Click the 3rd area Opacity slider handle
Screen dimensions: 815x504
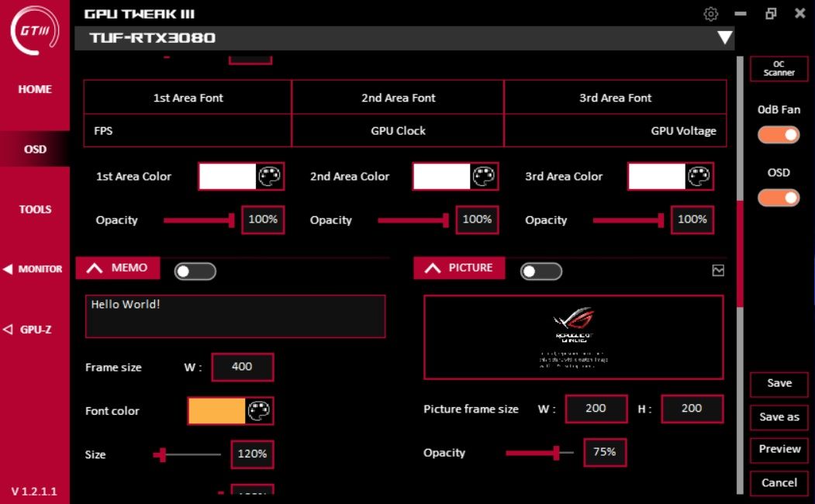pyautogui.click(x=661, y=220)
